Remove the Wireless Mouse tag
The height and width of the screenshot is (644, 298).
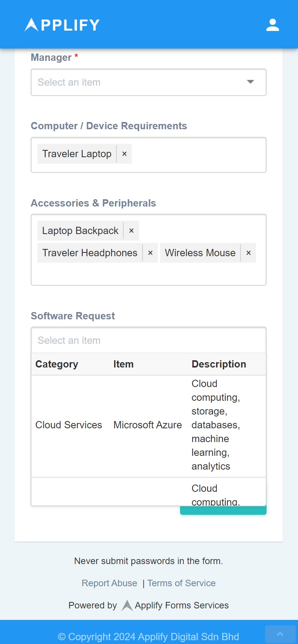249,253
